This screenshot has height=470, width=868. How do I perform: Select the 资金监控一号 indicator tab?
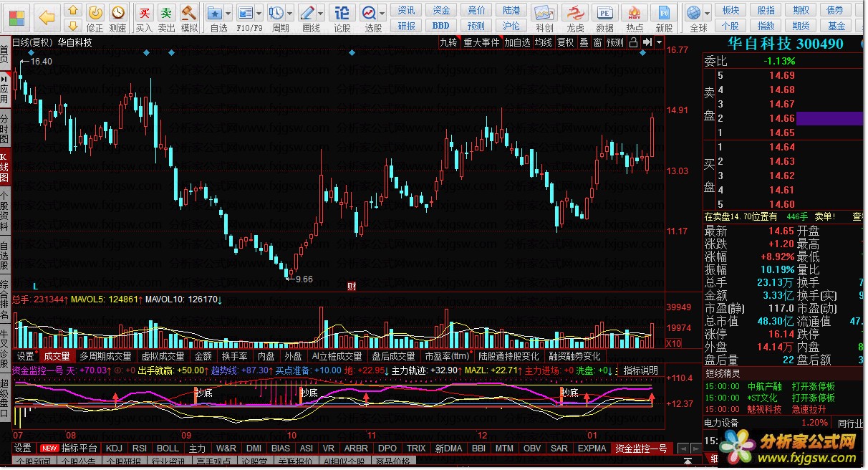point(641,449)
